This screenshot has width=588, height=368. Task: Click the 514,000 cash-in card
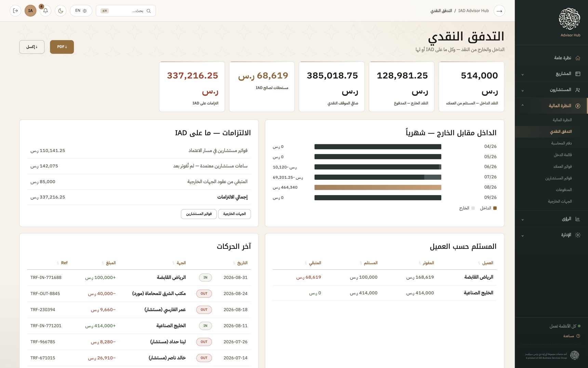tap(471, 87)
